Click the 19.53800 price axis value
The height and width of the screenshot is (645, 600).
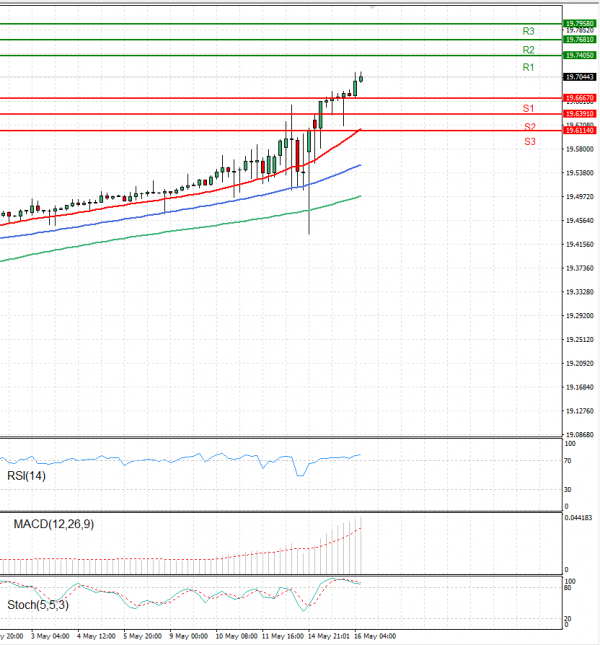coord(580,173)
